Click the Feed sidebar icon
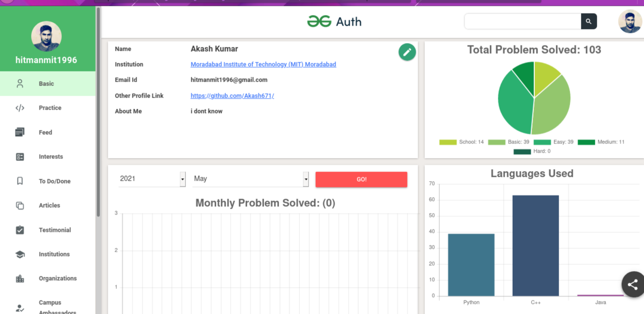Viewport: 644px width, 314px height. pyautogui.click(x=20, y=132)
